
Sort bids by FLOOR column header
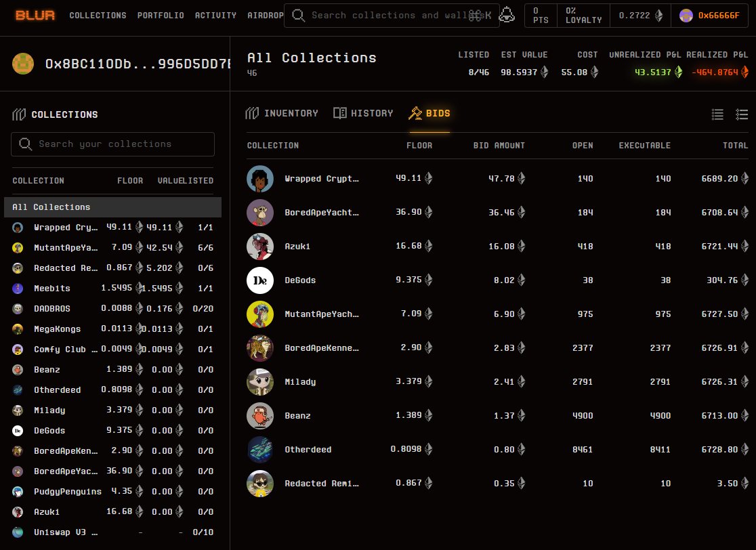tap(419, 146)
